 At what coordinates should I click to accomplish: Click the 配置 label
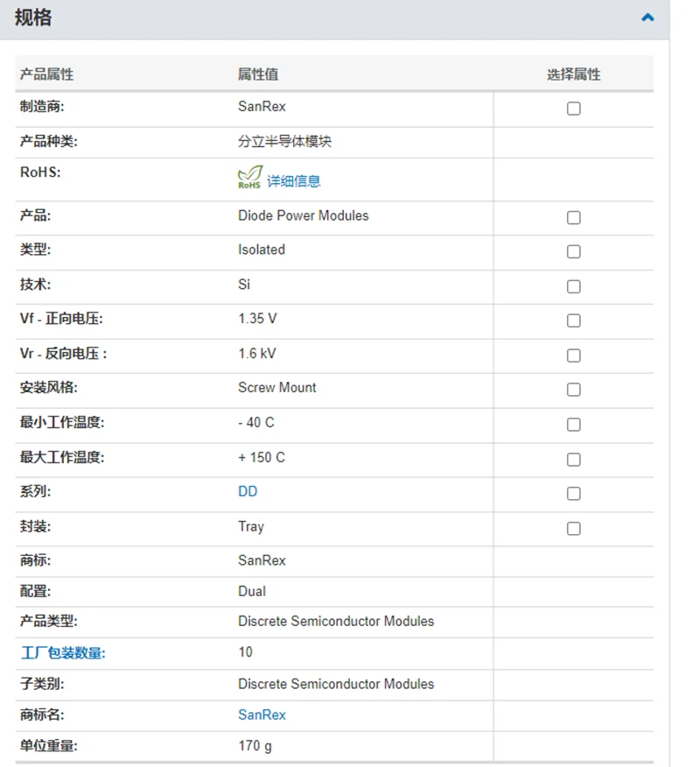pos(35,591)
